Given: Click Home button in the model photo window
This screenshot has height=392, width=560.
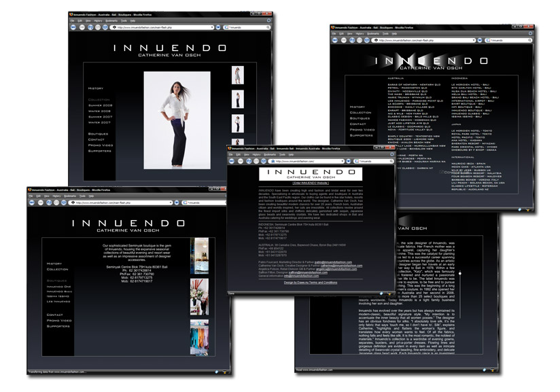Looking at the screenshot, I should (x=105, y=27).
